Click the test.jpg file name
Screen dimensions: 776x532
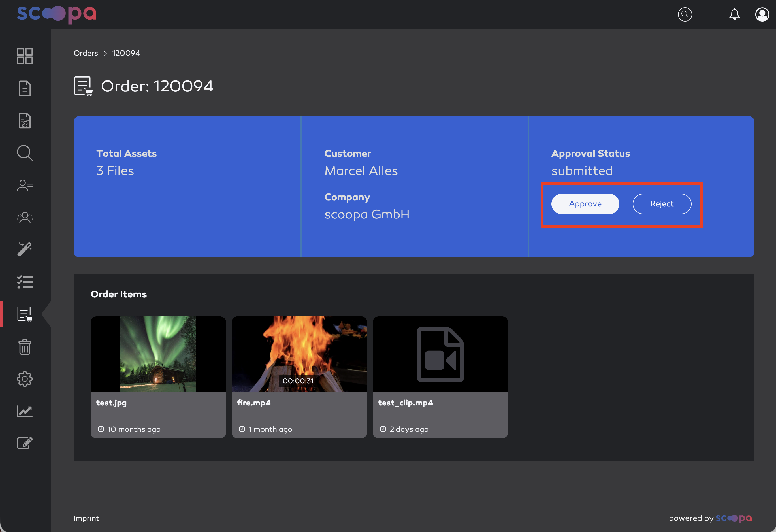112,403
